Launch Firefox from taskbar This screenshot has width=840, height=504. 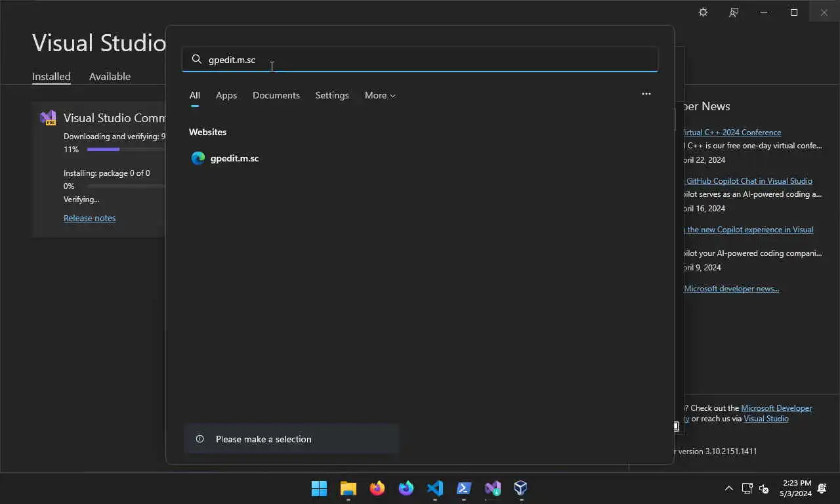pyautogui.click(x=377, y=488)
